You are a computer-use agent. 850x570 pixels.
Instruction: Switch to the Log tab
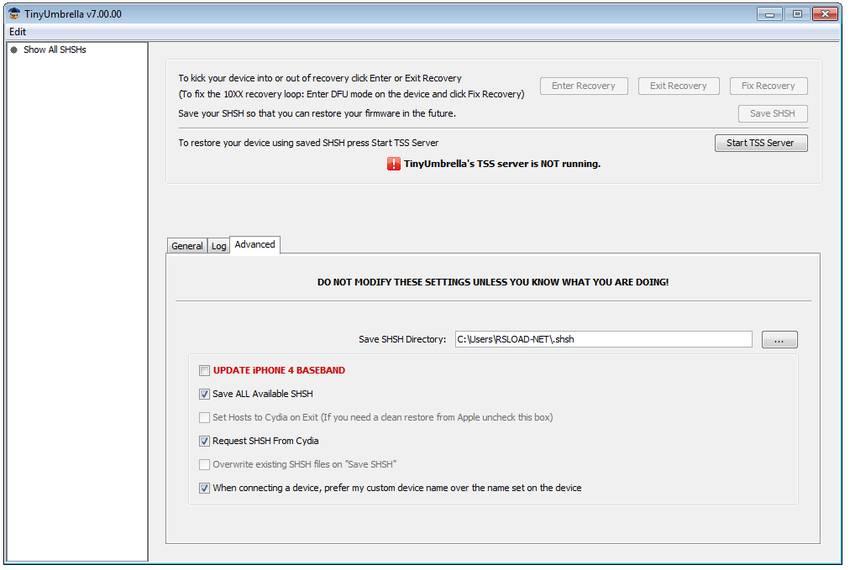[x=218, y=246]
